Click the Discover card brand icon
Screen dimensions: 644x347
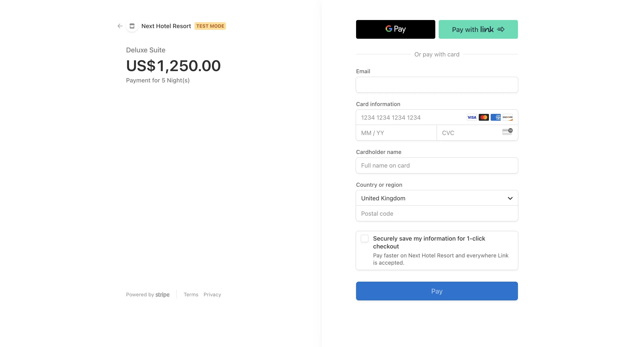coord(507,117)
